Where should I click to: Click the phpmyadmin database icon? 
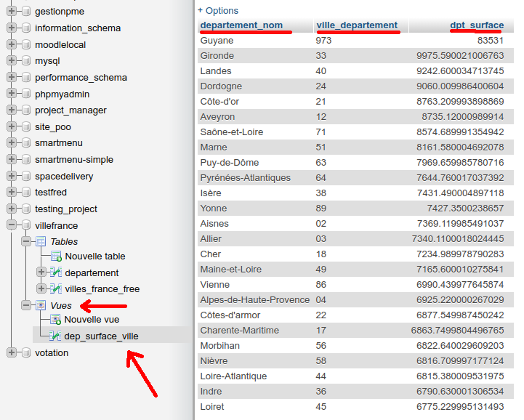pos(25,94)
